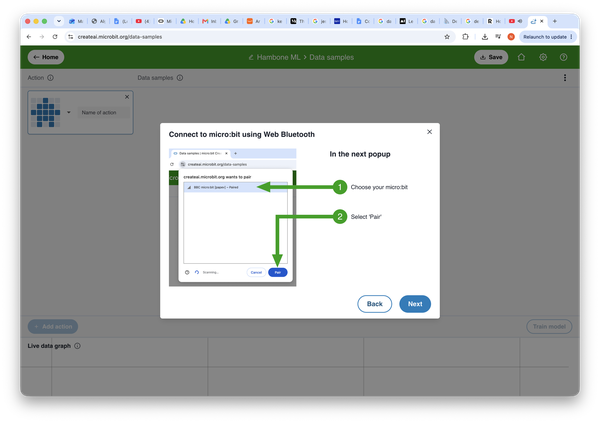The width and height of the screenshot is (600, 423).
Task: Switch to the first tab labeled Mi
Action: [x=76, y=21]
